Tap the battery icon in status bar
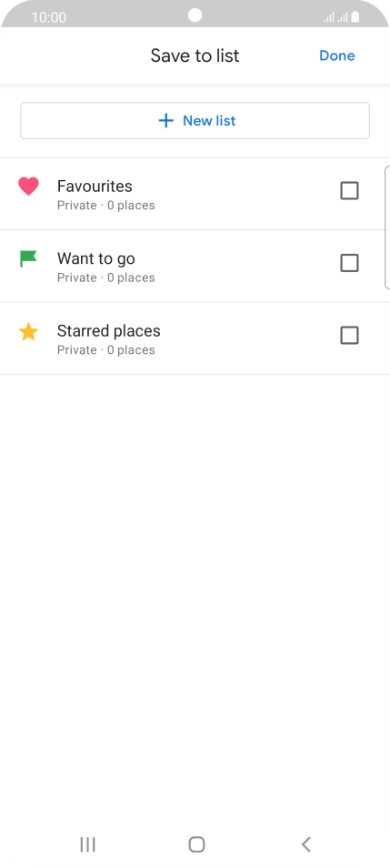 click(x=355, y=17)
